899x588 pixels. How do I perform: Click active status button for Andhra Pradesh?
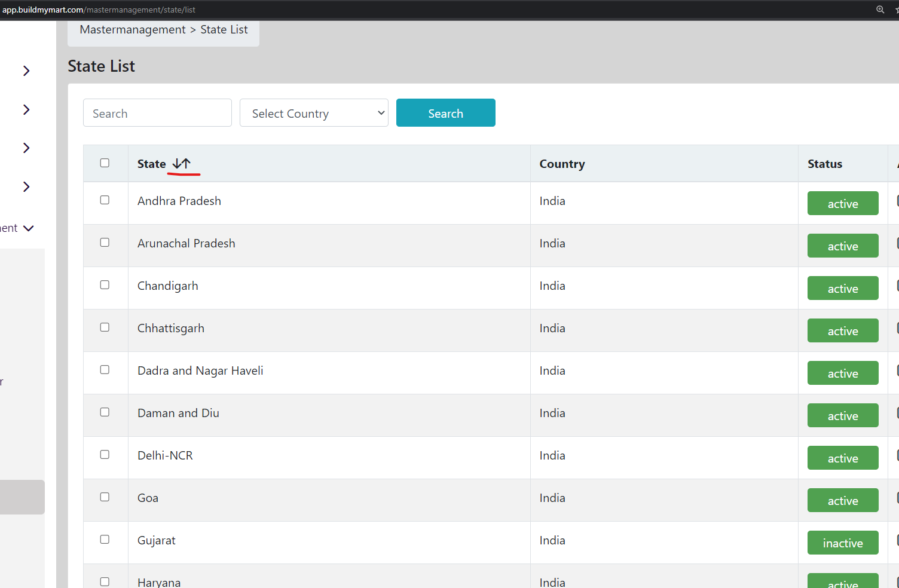tap(843, 203)
